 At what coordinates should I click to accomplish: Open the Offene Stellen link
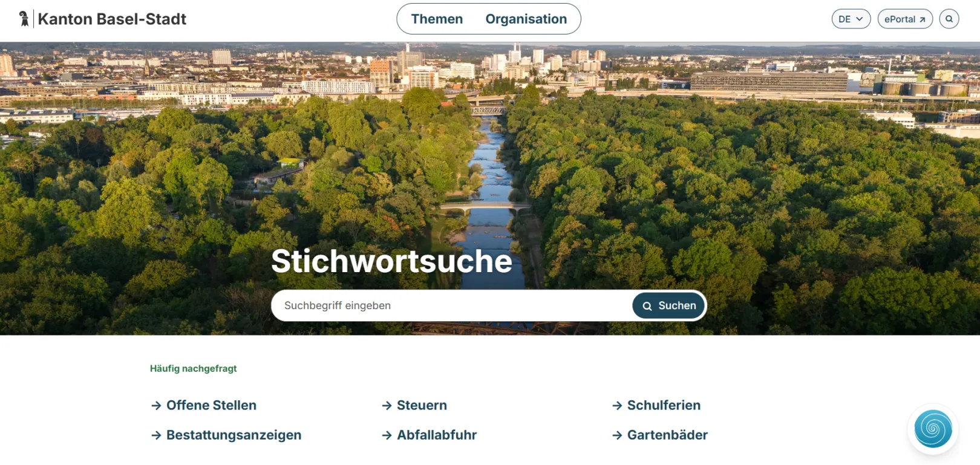204,405
